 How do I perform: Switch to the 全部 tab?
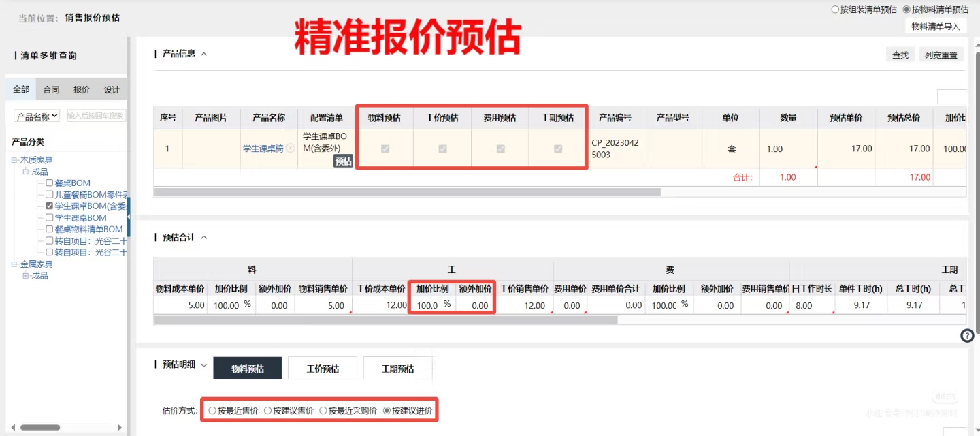point(21,89)
